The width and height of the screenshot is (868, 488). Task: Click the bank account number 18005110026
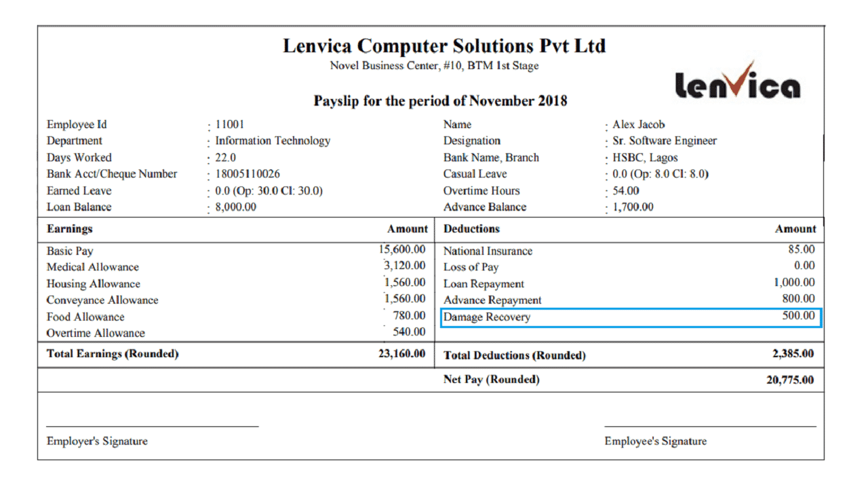tap(248, 174)
